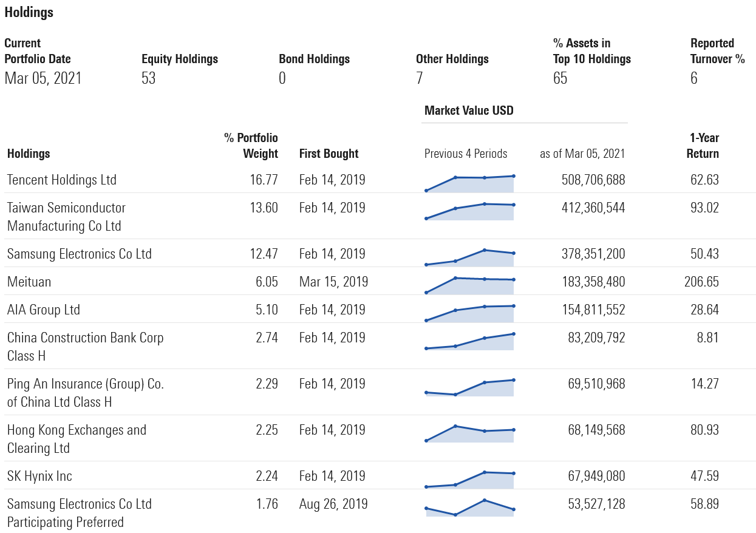Image resolution: width=756 pixels, height=533 pixels.
Task: Click SK Hynix return 47.59
Action: (704, 476)
